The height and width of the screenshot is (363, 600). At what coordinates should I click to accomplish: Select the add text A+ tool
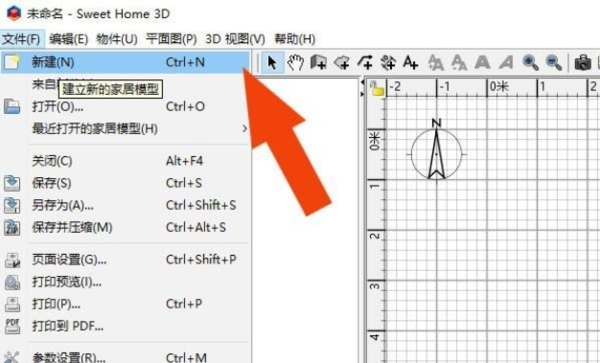click(x=410, y=62)
